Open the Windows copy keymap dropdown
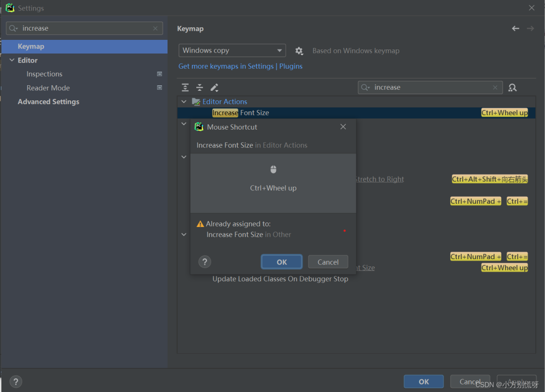545x392 pixels. [232, 50]
